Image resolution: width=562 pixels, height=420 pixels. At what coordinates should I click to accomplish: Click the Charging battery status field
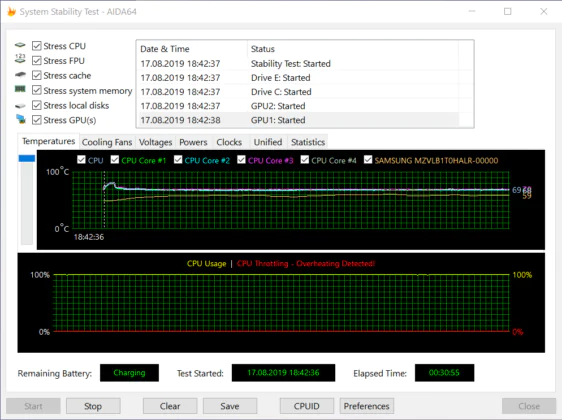[x=129, y=373]
